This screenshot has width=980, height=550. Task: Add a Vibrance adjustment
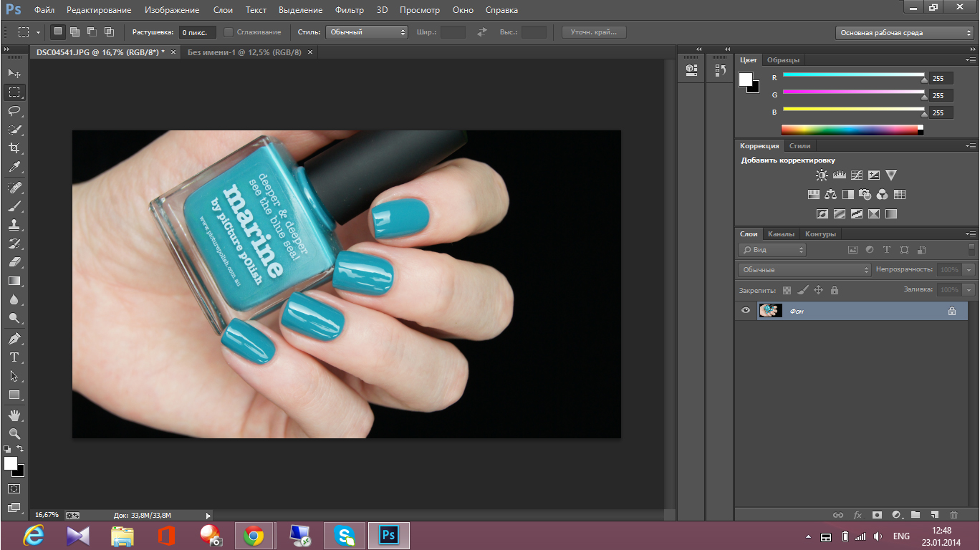890,175
